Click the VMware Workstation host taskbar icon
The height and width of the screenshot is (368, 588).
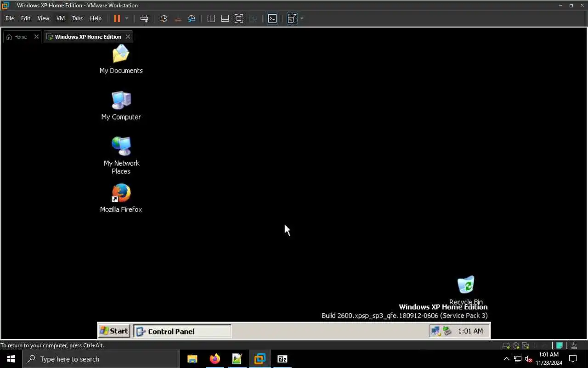tap(260, 359)
